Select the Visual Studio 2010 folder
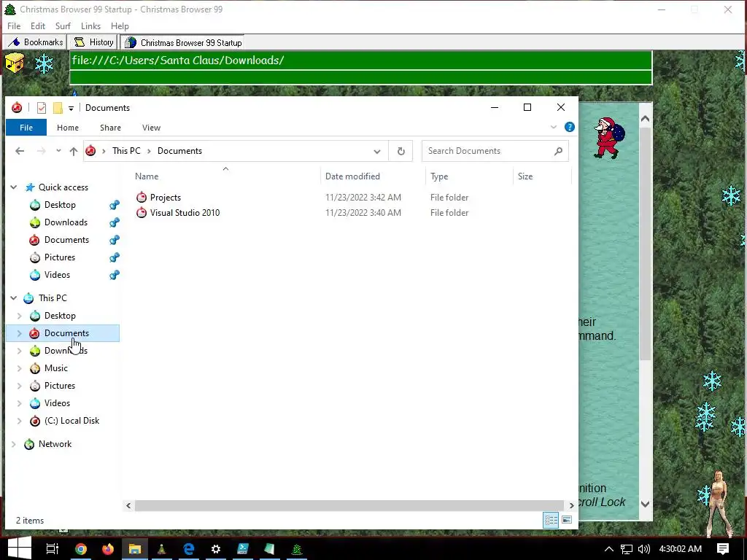This screenshot has width=747, height=560. pos(185,213)
